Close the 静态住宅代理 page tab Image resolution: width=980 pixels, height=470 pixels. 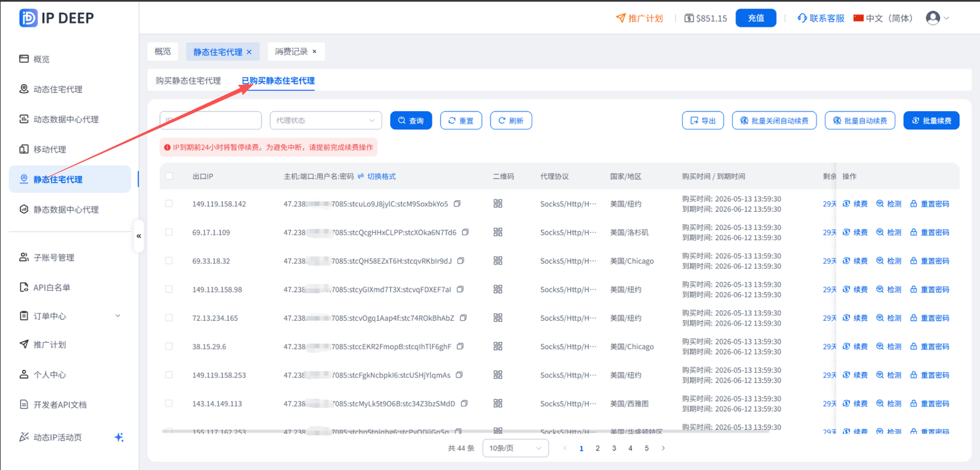click(249, 52)
